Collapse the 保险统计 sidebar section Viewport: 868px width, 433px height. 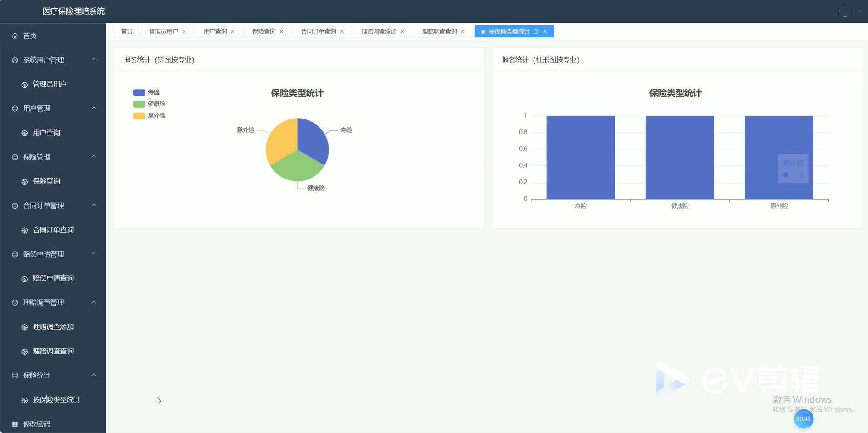tap(94, 375)
